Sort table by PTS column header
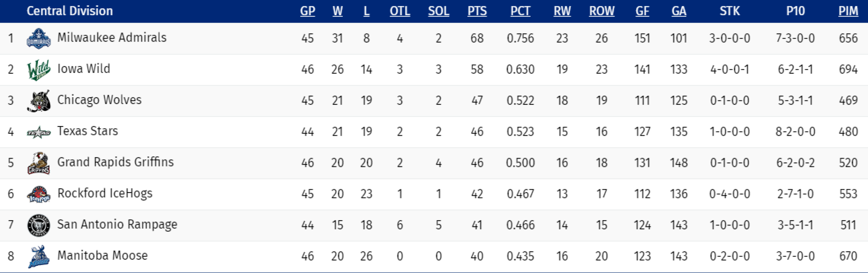 477,11
